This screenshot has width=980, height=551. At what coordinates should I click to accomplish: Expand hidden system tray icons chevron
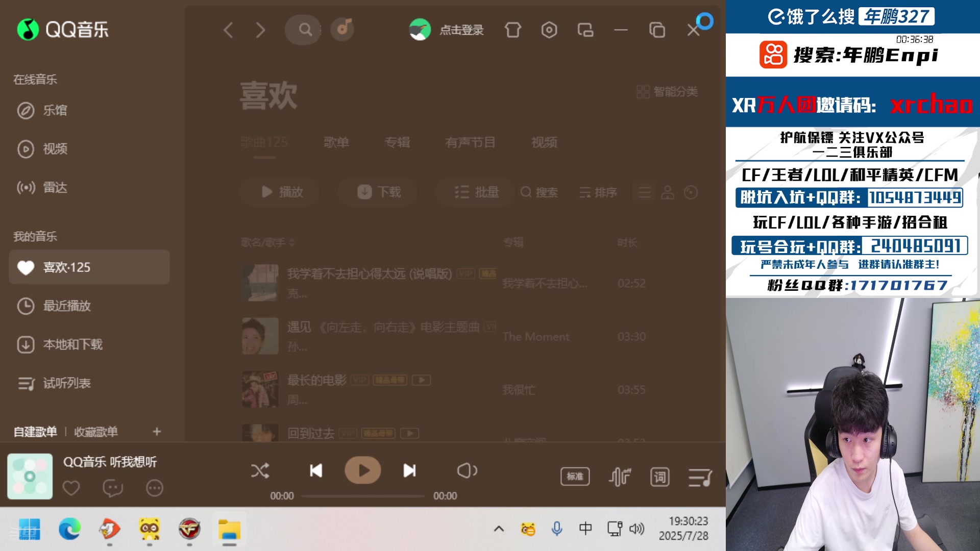pyautogui.click(x=499, y=529)
